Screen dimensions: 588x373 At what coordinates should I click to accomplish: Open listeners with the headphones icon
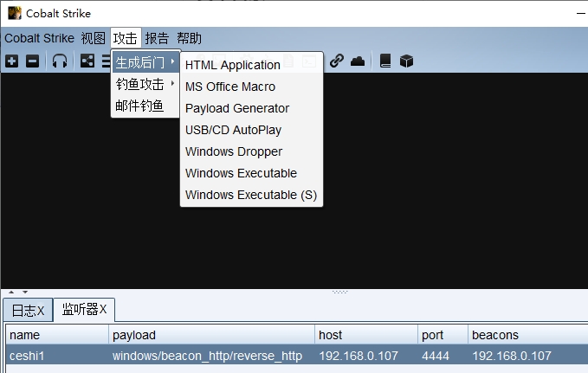(x=60, y=61)
